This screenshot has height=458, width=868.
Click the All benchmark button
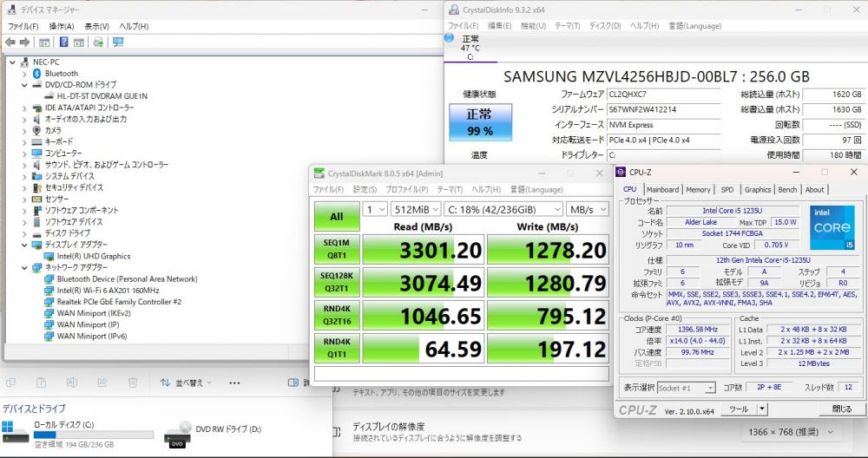click(x=337, y=216)
